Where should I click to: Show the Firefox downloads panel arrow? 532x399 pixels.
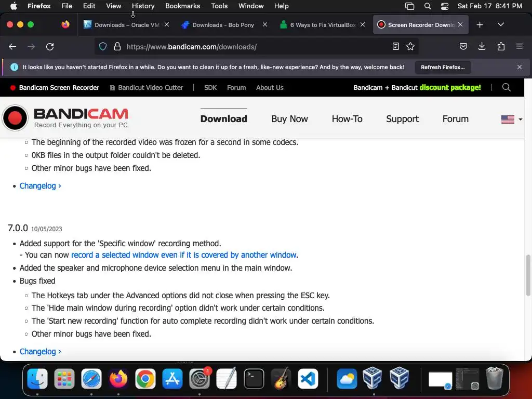[x=482, y=46]
